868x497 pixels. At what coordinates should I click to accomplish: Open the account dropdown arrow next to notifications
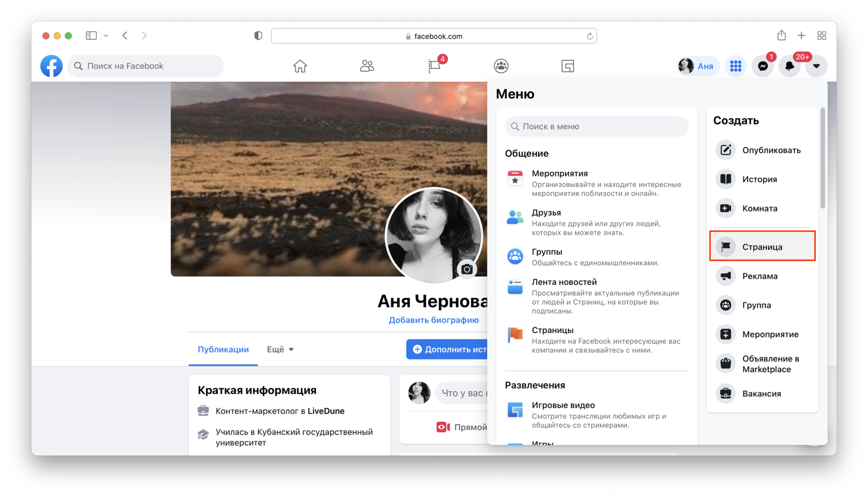pos(816,66)
